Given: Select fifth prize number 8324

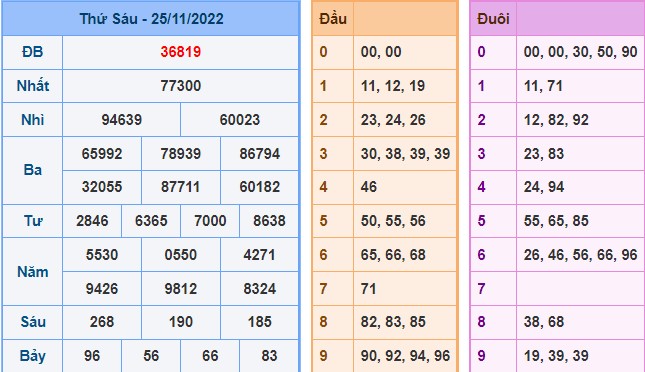Looking at the screenshot, I should [x=260, y=288].
